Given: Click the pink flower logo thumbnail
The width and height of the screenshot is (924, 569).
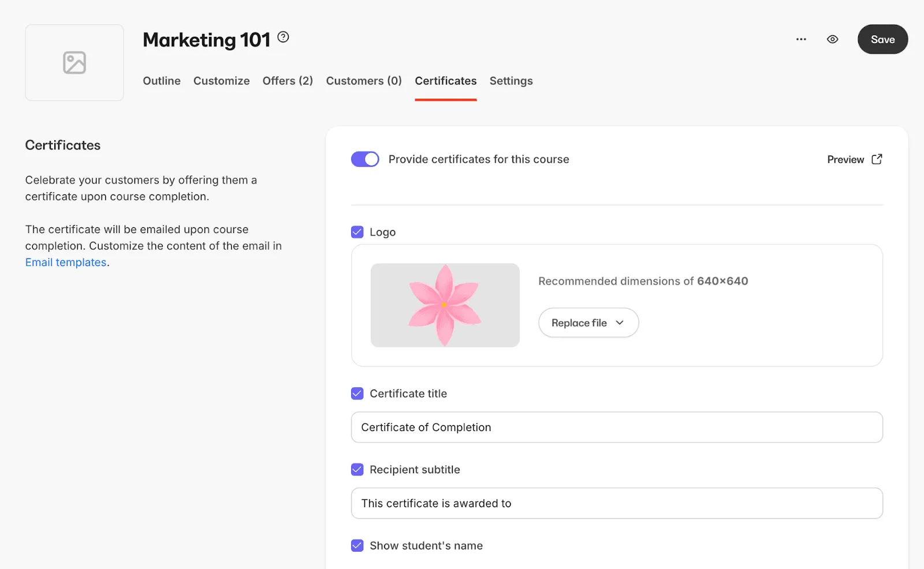Looking at the screenshot, I should (445, 305).
